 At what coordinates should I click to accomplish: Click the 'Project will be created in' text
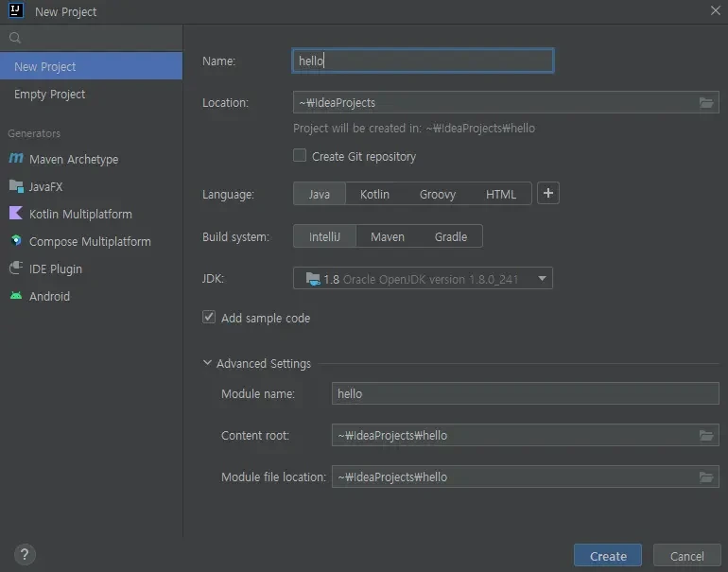tap(414, 129)
